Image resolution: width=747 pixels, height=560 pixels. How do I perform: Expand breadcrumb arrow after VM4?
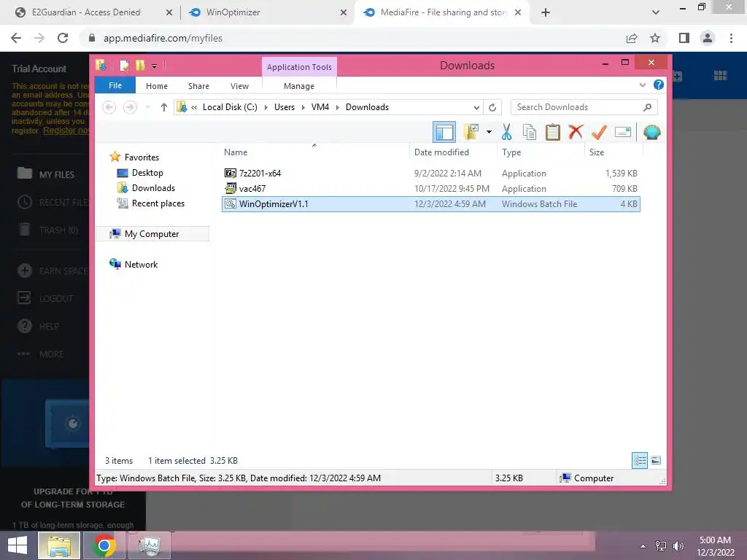tap(337, 108)
